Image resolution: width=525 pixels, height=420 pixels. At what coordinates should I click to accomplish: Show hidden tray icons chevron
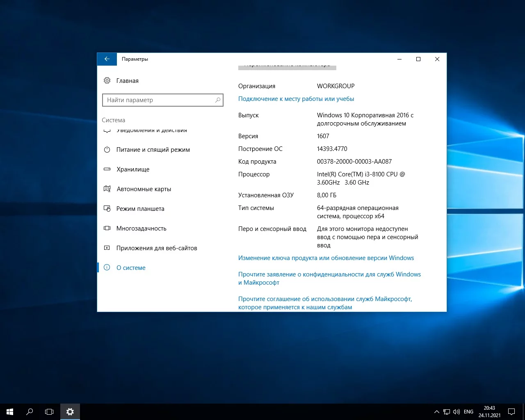coord(436,412)
